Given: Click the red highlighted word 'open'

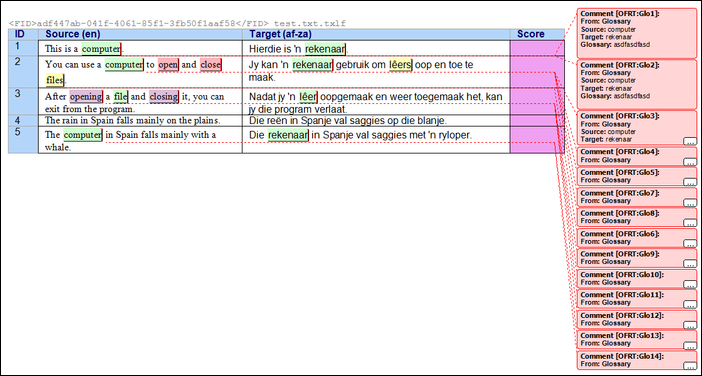Looking at the screenshot, I should click(x=168, y=65).
